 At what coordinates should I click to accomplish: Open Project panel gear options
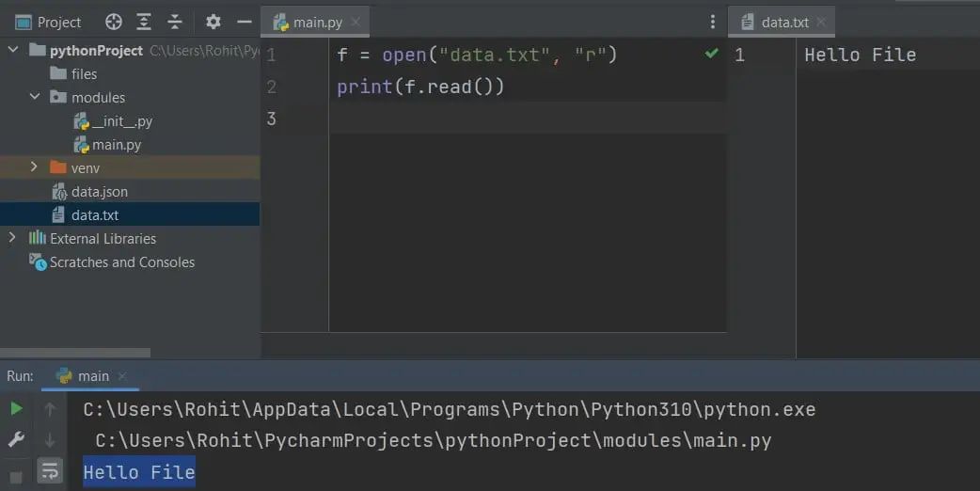coord(213,22)
